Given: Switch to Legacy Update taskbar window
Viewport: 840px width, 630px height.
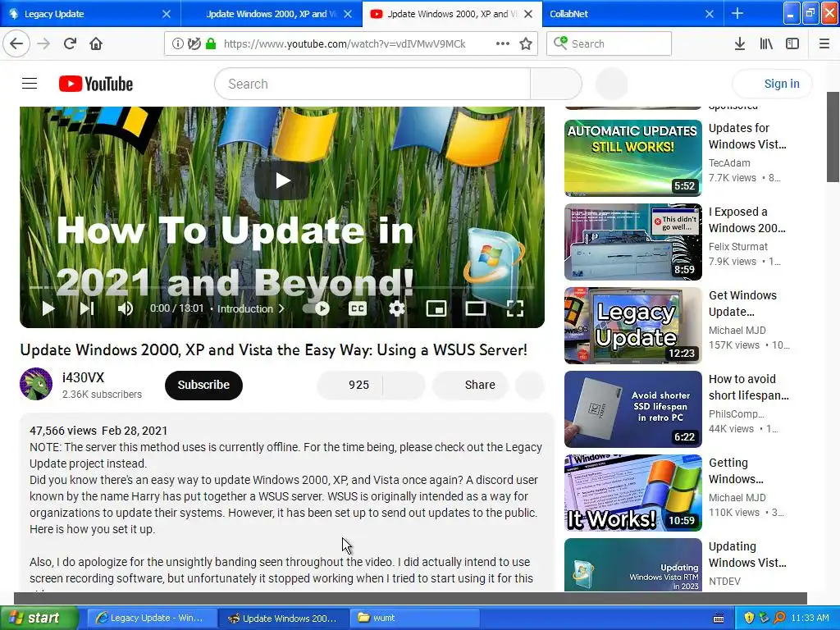Looking at the screenshot, I should click(x=151, y=618).
